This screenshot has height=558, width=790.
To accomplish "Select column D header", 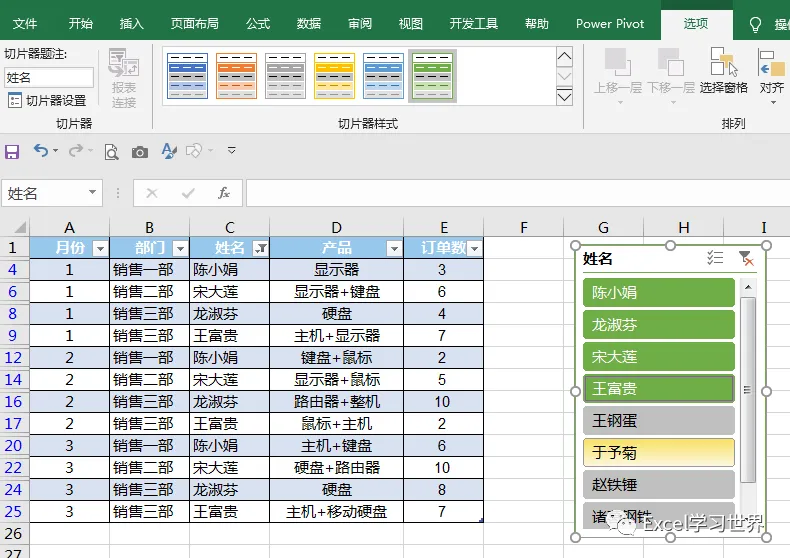I will pos(337,228).
